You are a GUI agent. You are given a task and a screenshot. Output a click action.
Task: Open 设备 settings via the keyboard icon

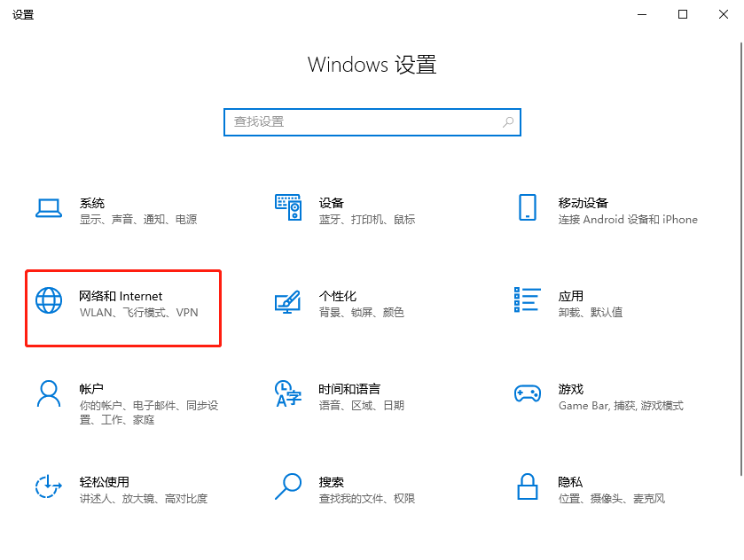tap(287, 208)
